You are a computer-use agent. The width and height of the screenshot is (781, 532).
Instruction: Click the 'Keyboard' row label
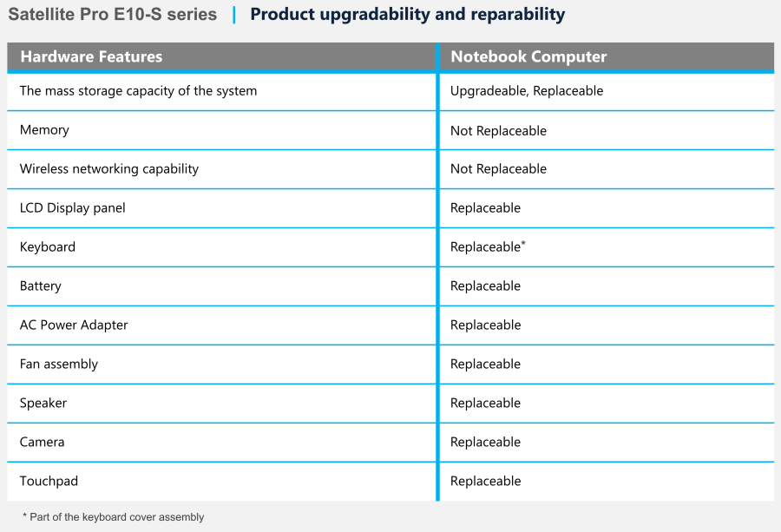tap(48, 247)
